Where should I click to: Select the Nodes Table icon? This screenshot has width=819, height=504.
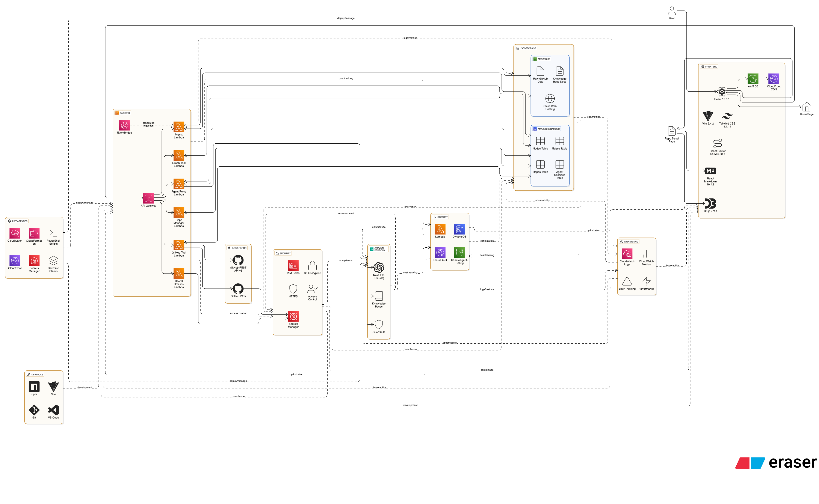pos(540,141)
